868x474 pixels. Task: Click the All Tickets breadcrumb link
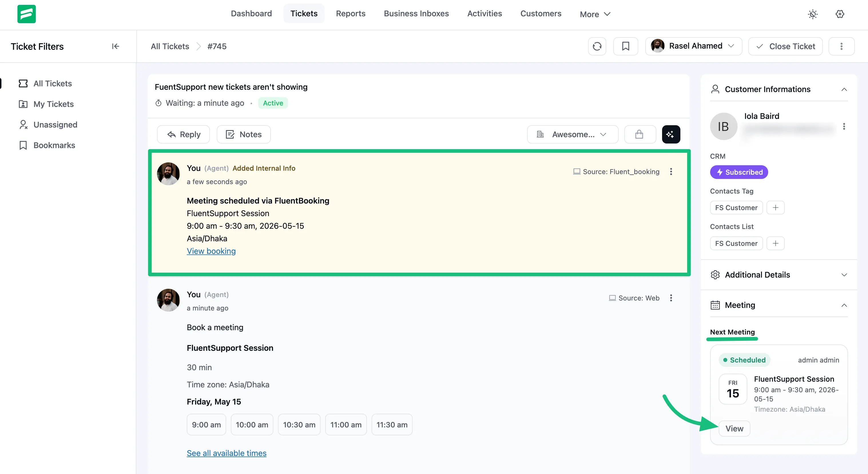(170, 46)
